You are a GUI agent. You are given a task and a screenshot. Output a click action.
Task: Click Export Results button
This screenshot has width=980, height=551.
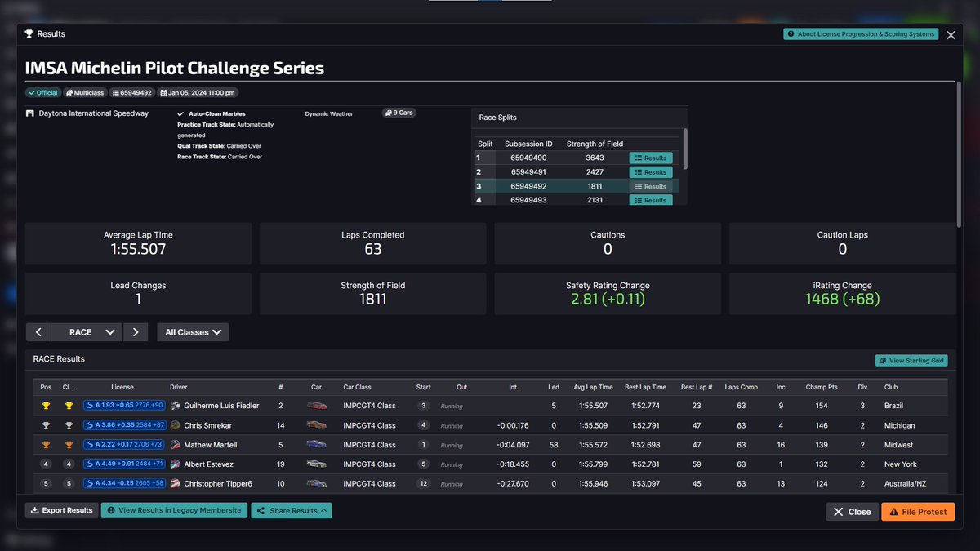point(62,510)
